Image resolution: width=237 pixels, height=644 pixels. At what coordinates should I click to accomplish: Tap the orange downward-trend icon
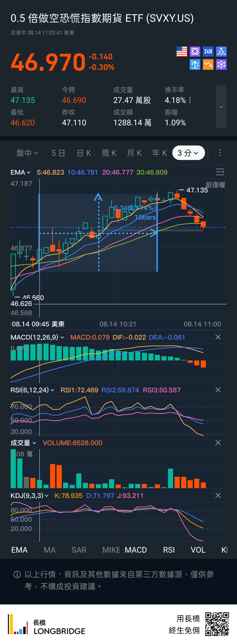tap(208, 65)
